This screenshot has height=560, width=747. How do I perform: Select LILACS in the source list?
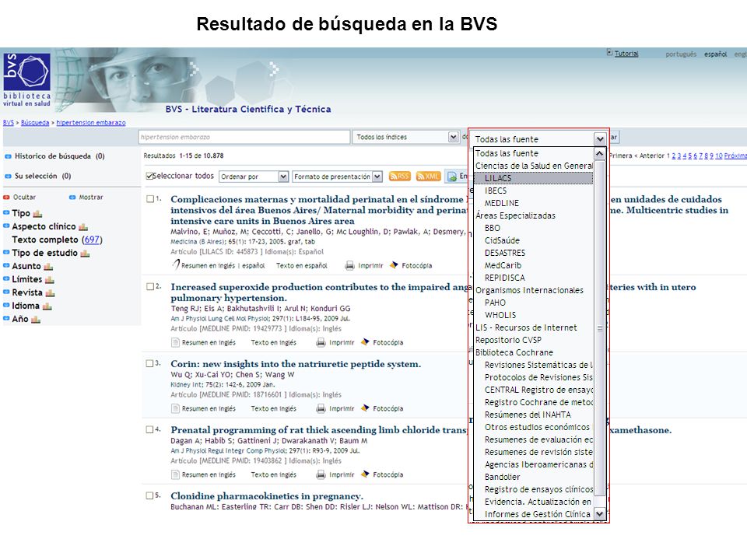click(534, 178)
